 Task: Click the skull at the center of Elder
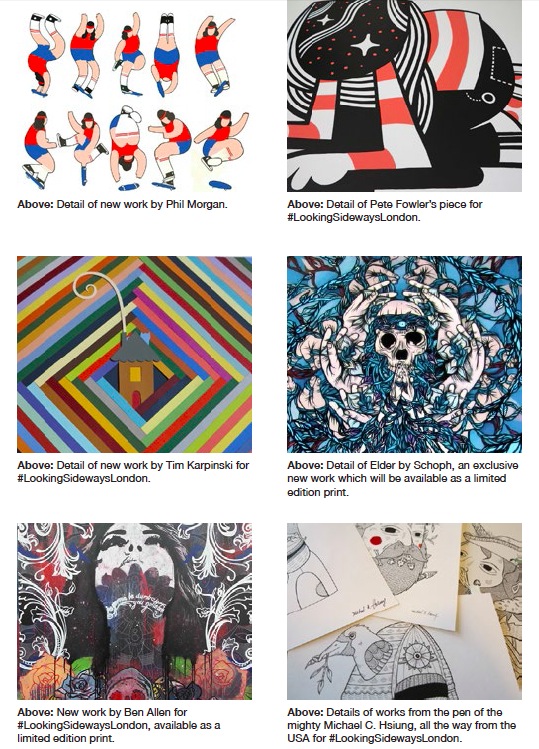(x=400, y=344)
